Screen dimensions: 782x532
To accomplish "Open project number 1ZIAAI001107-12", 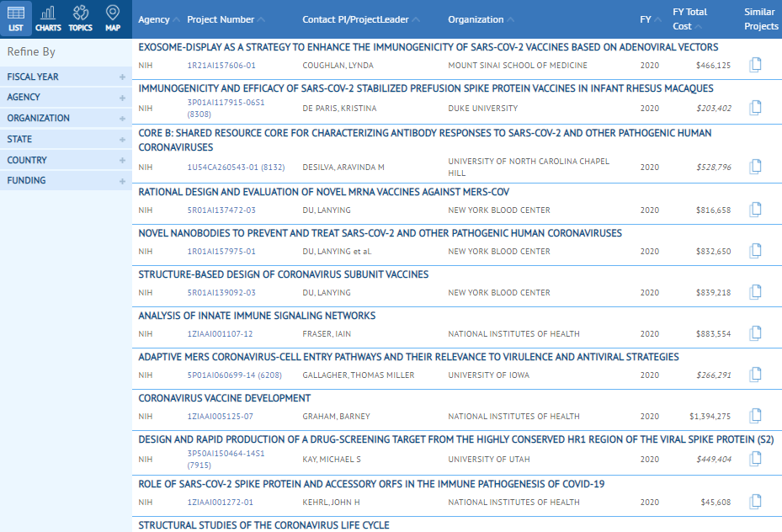I will click(x=220, y=334).
